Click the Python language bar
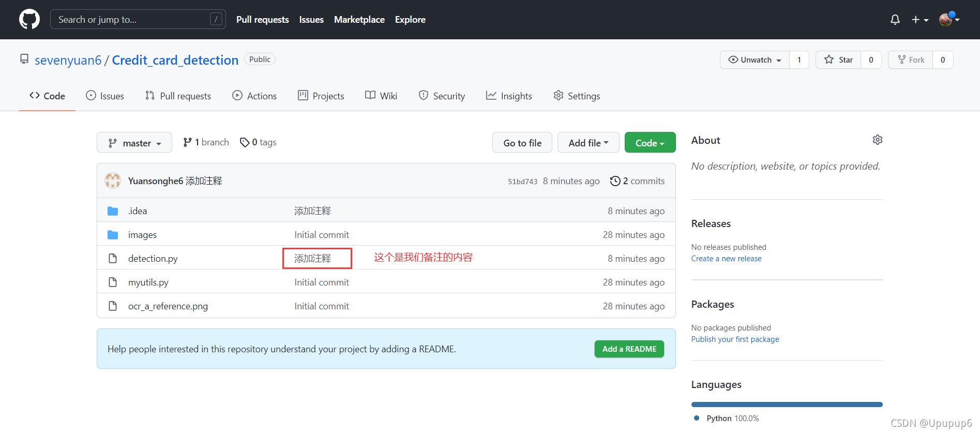 click(786, 405)
